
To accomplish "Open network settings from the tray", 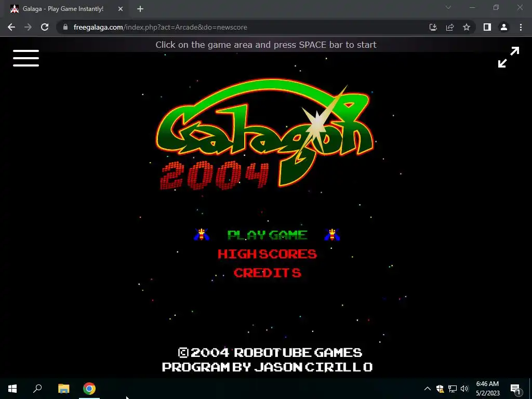I will 453,389.
